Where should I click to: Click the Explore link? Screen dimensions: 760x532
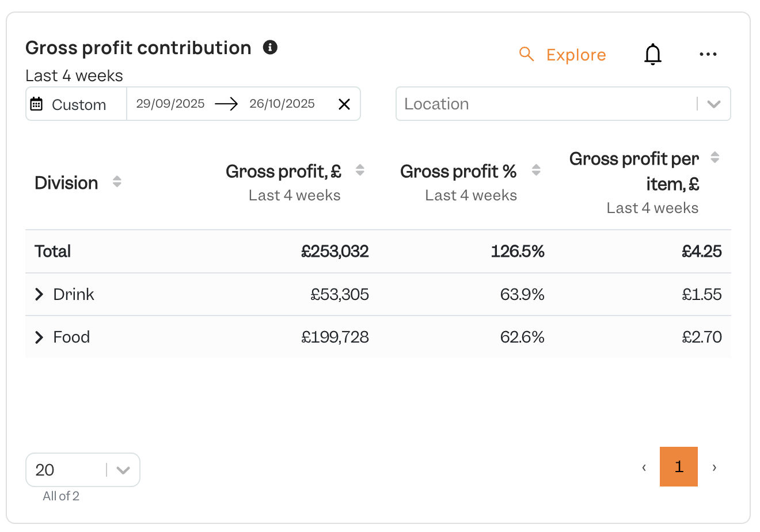[576, 55]
